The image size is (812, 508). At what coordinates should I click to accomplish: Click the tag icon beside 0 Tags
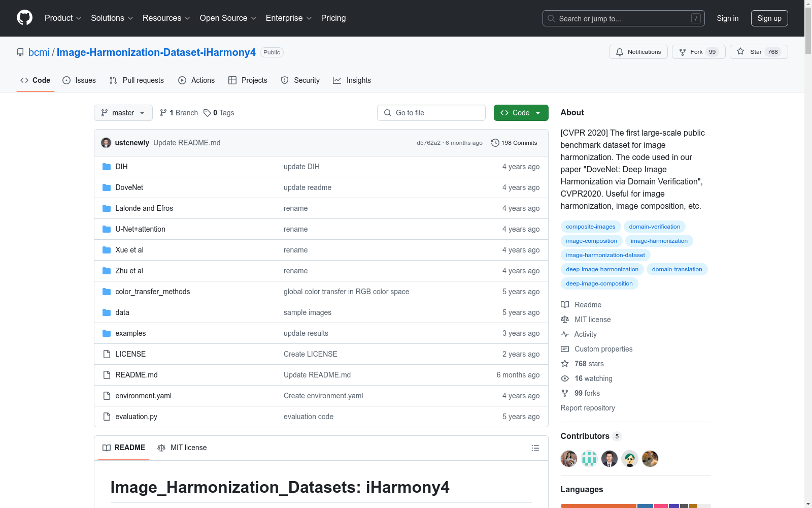click(x=207, y=113)
